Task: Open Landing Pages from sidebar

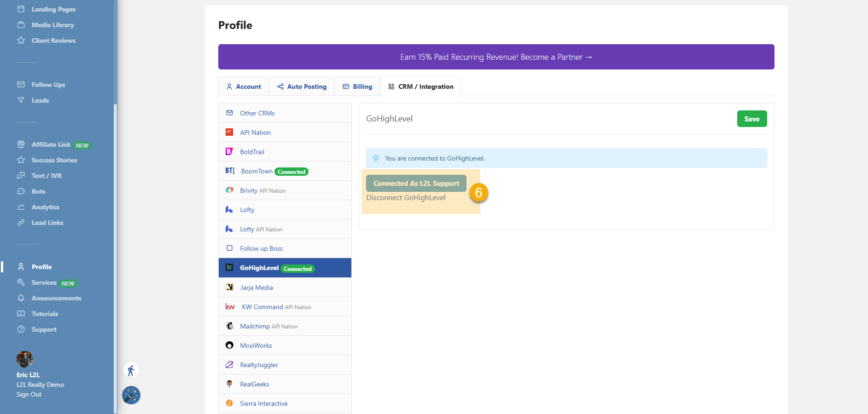Action: pyautogui.click(x=53, y=9)
